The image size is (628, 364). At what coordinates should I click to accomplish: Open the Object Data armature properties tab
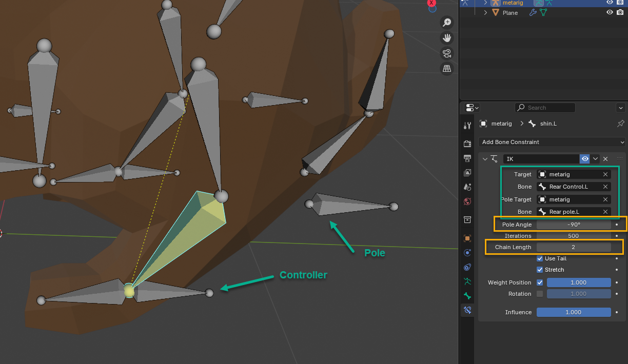pos(467,281)
